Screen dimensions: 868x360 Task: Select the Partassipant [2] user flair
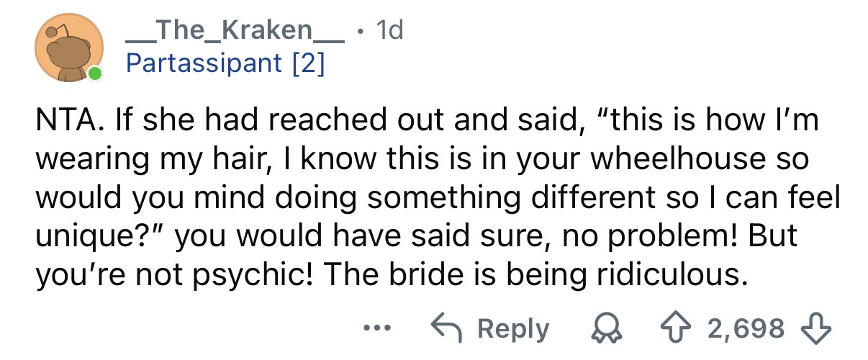click(226, 63)
